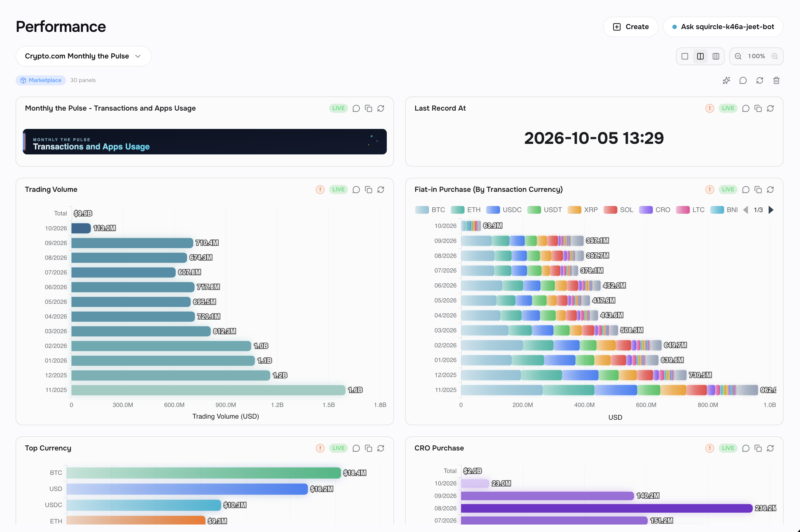
Task: Refresh the whole dashboard via top refresh icon
Action: point(759,80)
